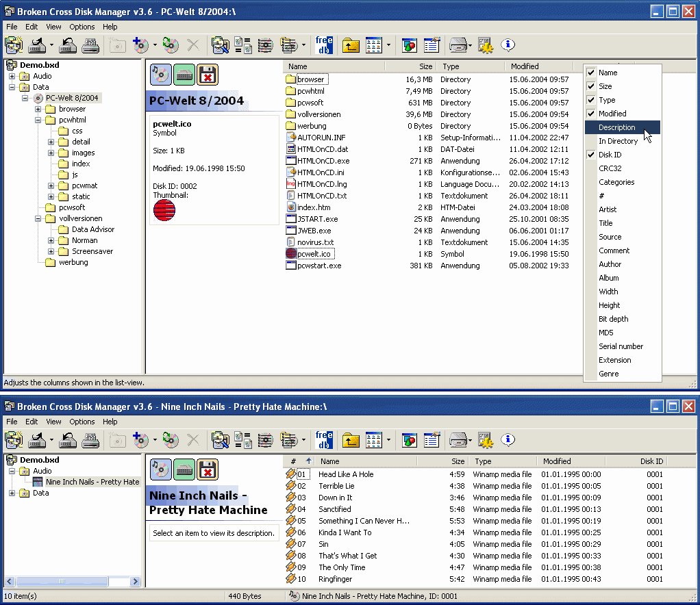Click the disk drive icon in PC-Welt window toolbar
700x605 pixels.
point(458,45)
